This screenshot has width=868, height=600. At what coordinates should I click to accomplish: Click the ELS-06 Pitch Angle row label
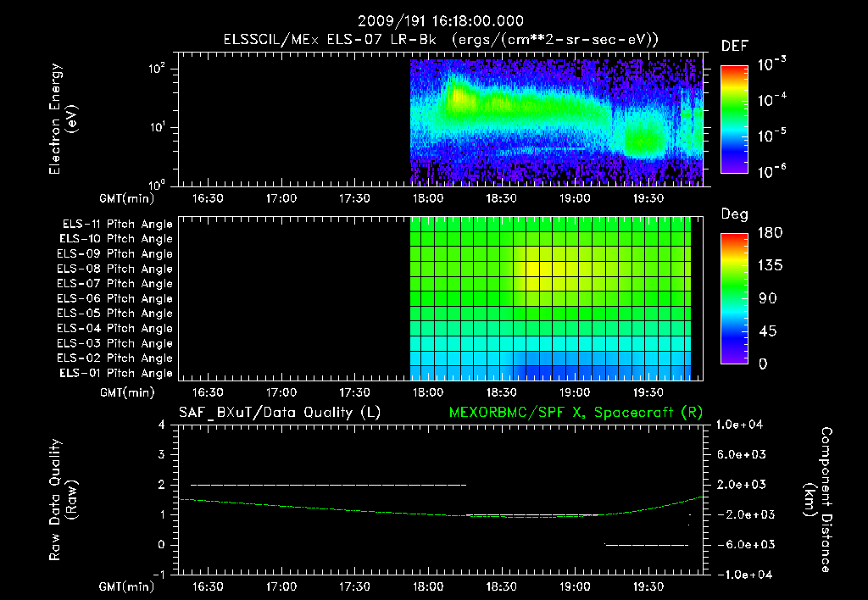pos(115,299)
